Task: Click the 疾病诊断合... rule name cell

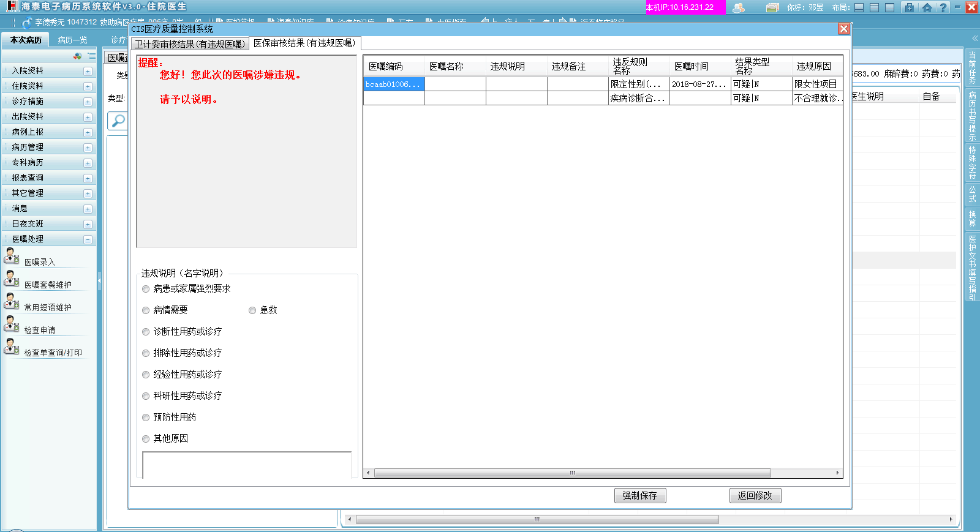Action: [x=639, y=98]
